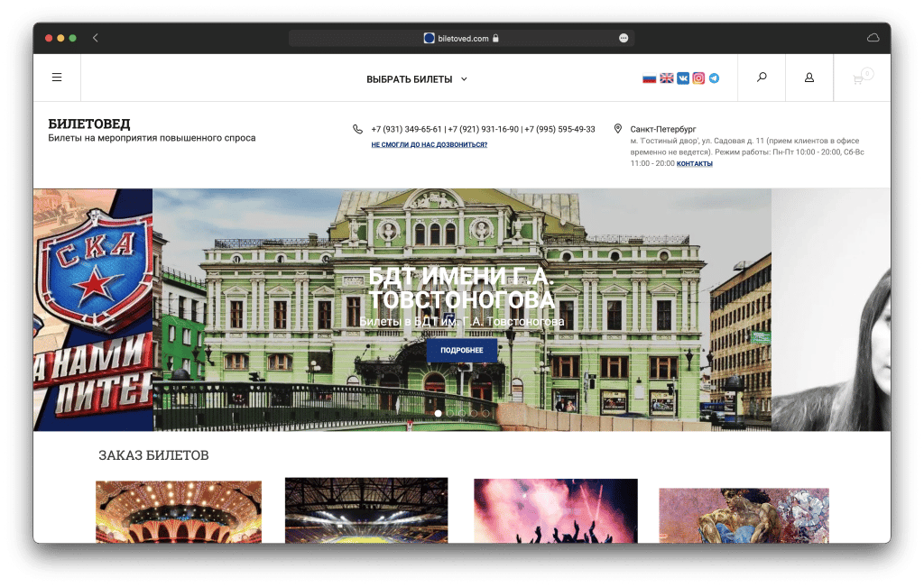924x587 pixels.
Task: Open the circus hall thumbnail
Action: click(179, 511)
